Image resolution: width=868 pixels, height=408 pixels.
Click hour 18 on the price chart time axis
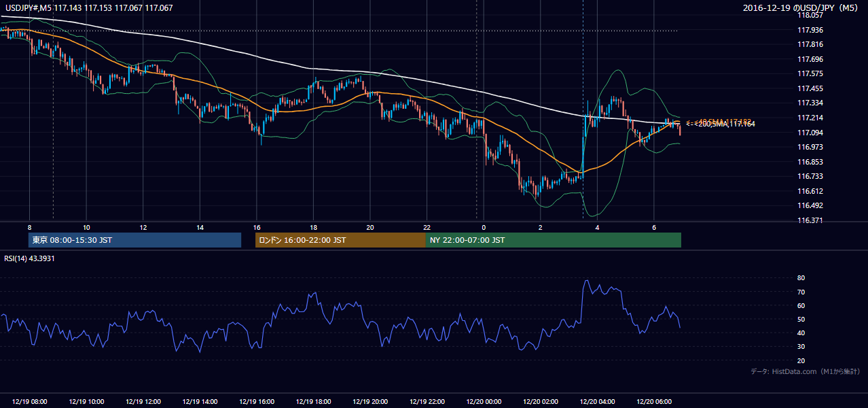point(313,227)
